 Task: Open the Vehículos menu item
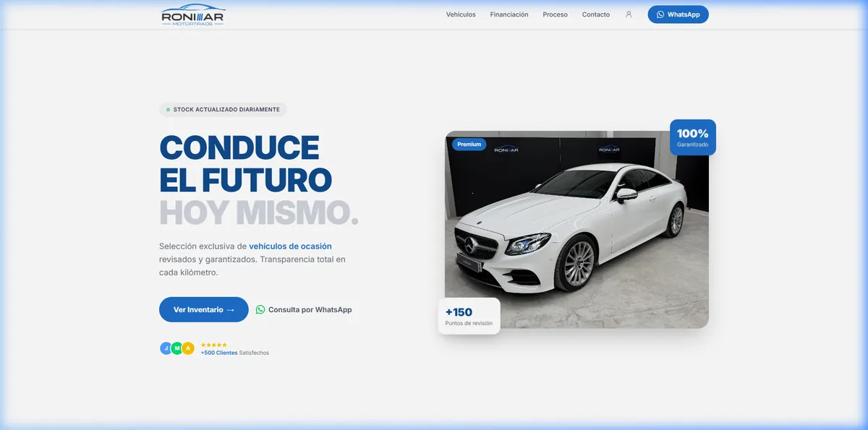point(461,14)
